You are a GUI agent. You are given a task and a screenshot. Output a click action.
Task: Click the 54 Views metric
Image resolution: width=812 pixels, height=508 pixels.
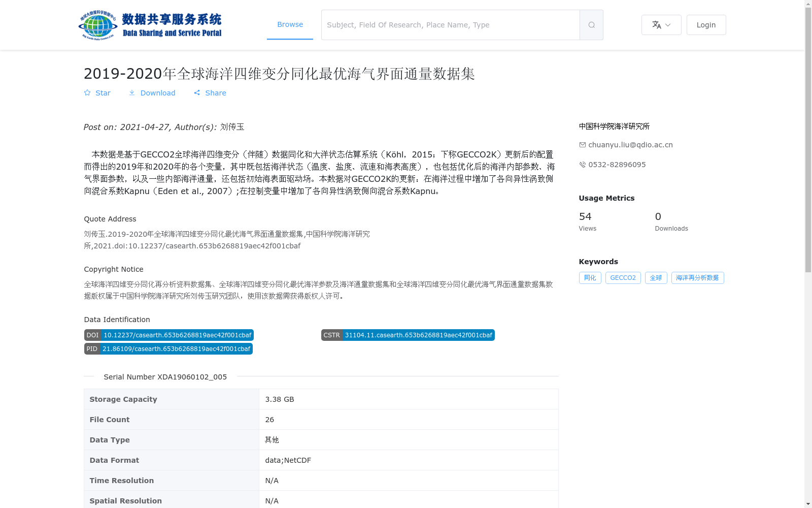(x=588, y=221)
